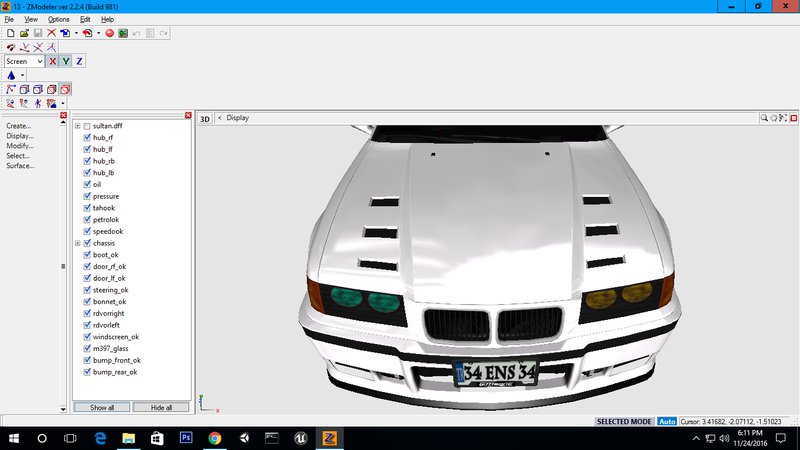This screenshot has height=450, width=800.
Task: Uncheck the bonnet_ok object checkbox
Action: tap(87, 302)
